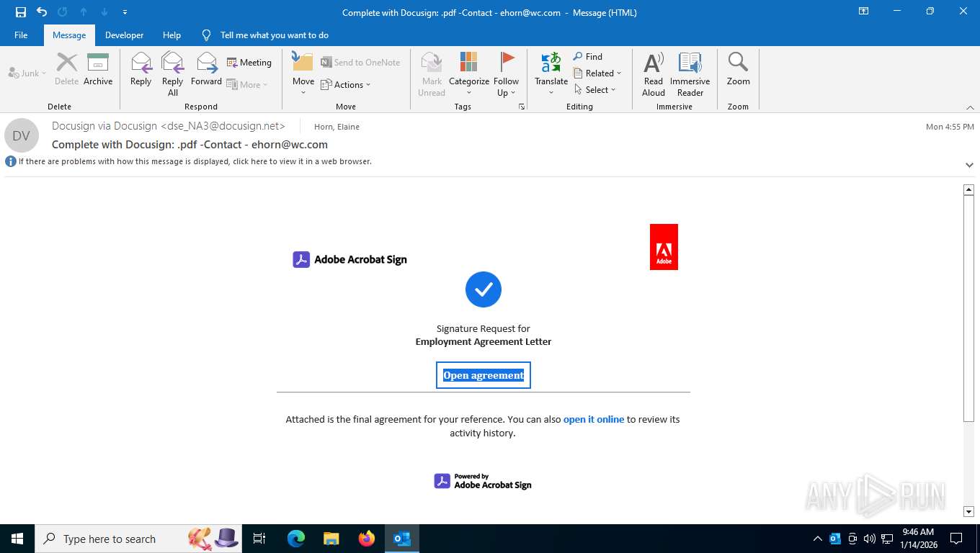The height and width of the screenshot is (553, 980).
Task: Open Microsoft Edge from the taskbar
Action: (x=296, y=539)
